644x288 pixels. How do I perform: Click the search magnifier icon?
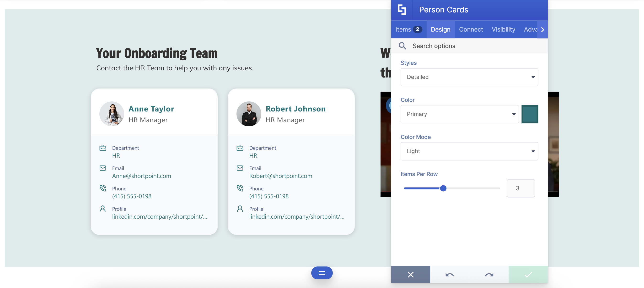coord(402,46)
